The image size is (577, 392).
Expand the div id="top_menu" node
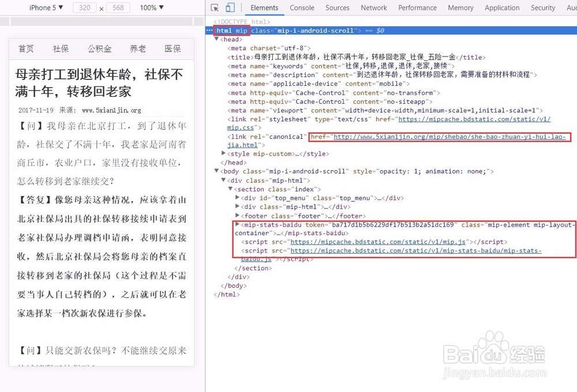pos(237,198)
